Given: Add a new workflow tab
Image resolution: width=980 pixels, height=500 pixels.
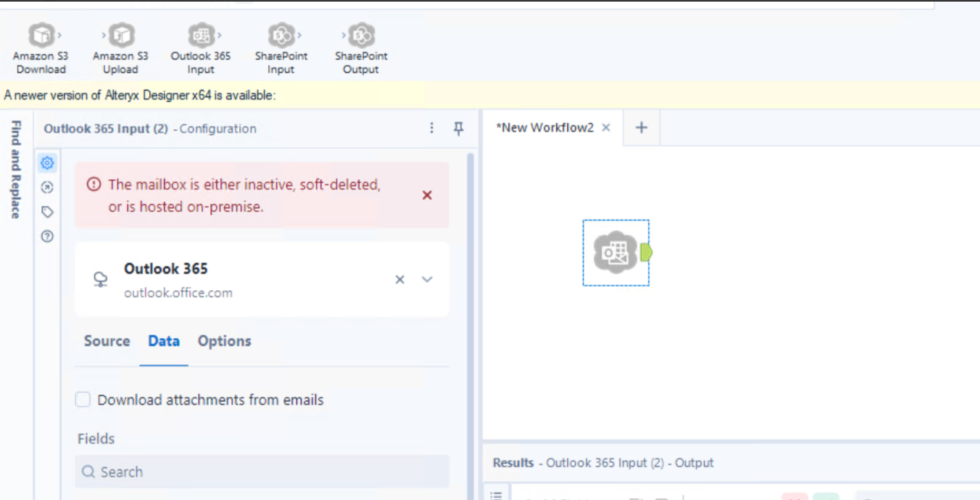Looking at the screenshot, I should (641, 128).
